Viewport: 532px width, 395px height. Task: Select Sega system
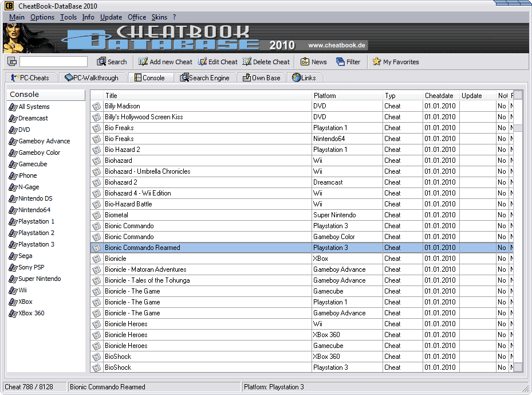coord(21,256)
